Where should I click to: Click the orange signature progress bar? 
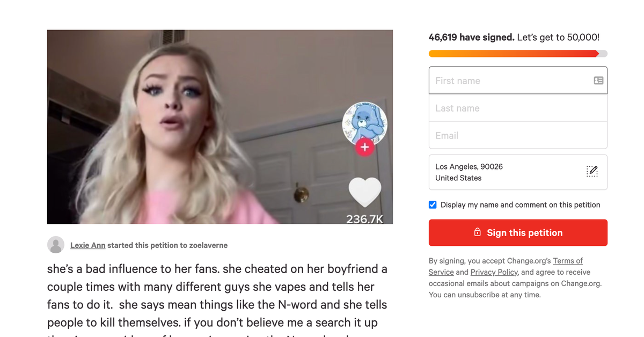[518, 54]
